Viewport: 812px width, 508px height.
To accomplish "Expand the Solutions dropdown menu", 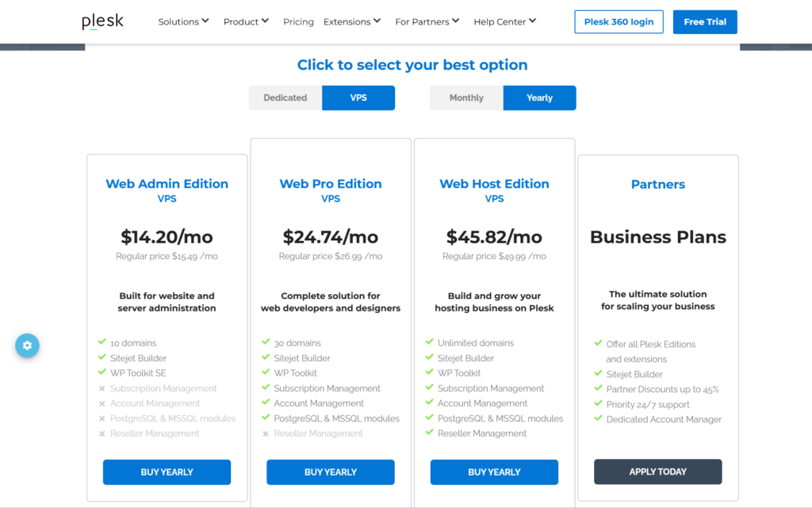I will (x=183, y=21).
